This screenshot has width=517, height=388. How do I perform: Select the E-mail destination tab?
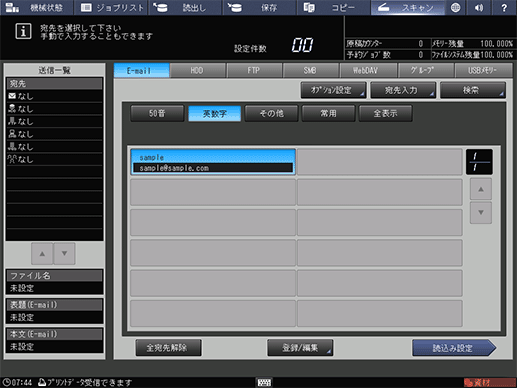[141, 70]
